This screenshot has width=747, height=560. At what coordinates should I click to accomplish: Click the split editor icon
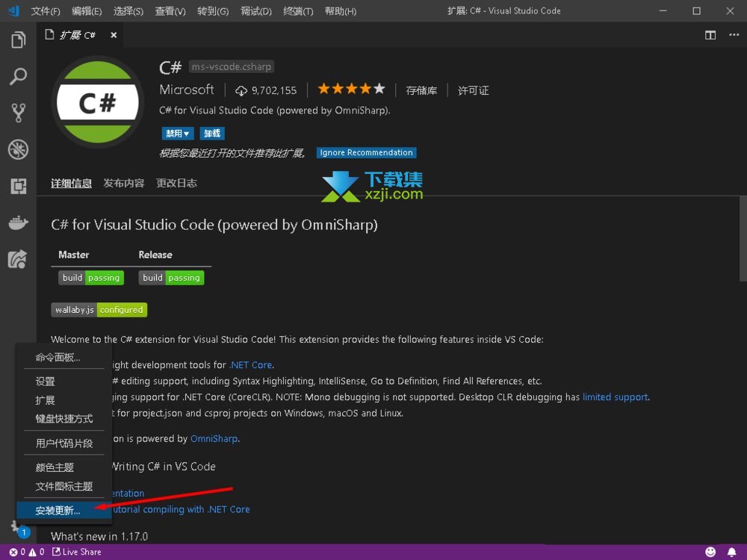point(710,35)
